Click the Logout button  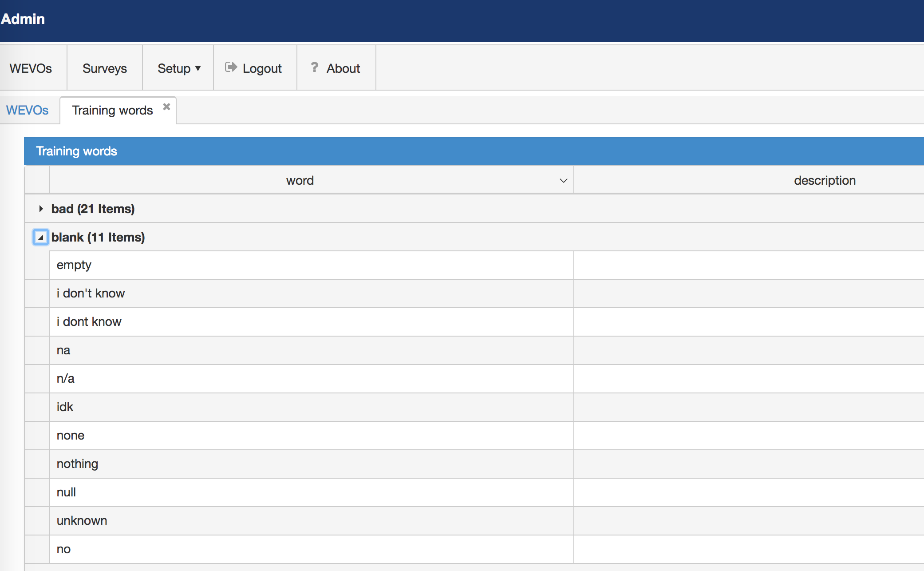click(255, 68)
